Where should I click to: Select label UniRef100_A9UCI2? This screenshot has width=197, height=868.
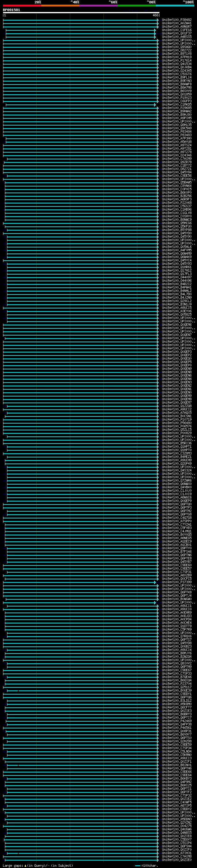pyautogui.click(x=177, y=410)
